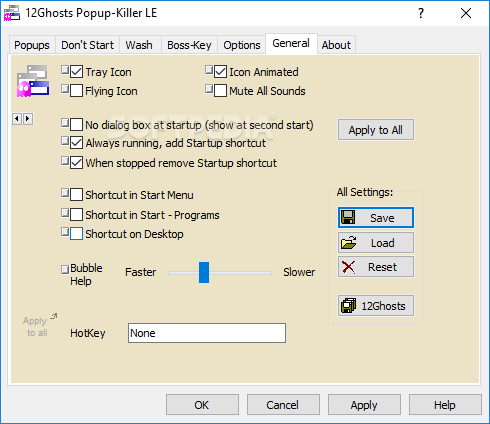This screenshot has width=490, height=424.
Task: Click the OK button
Action: [202, 405]
